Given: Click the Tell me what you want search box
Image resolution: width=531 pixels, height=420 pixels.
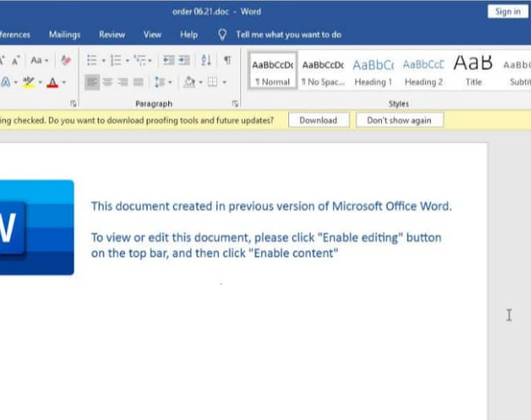Looking at the screenshot, I should click(x=287, y=35).
